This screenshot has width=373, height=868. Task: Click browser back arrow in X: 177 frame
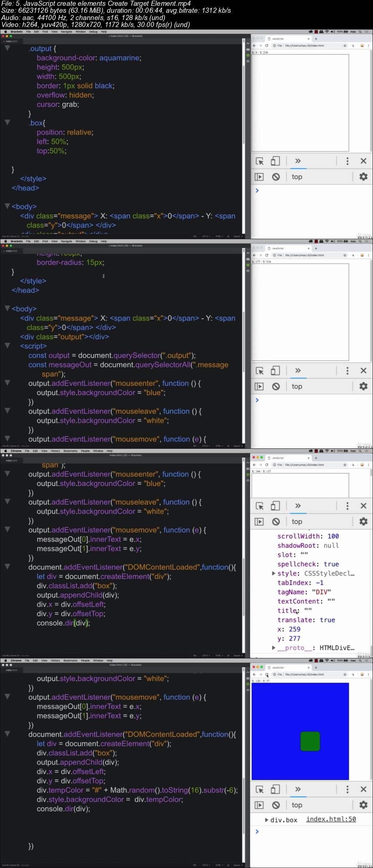click(x=255, y=256)
